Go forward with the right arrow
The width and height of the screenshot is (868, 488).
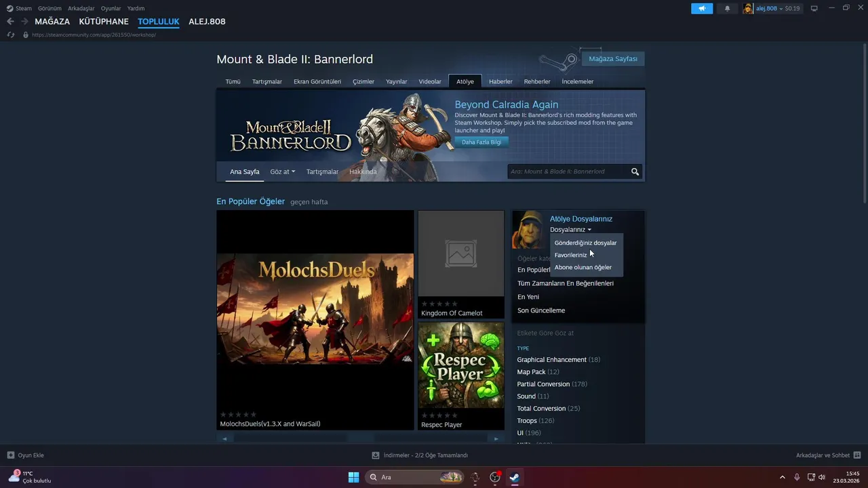coord(24,22)
